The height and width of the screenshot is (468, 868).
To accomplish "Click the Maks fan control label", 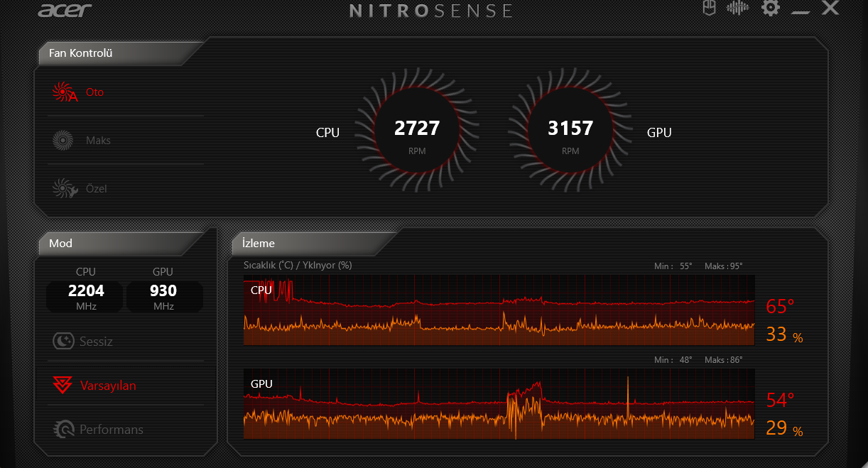I will point(98,141).
